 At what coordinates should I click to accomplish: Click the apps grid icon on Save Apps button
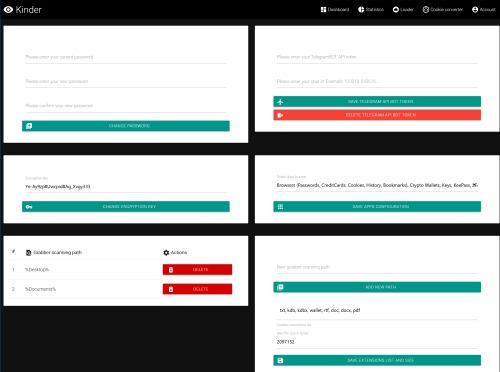(280, 207)
